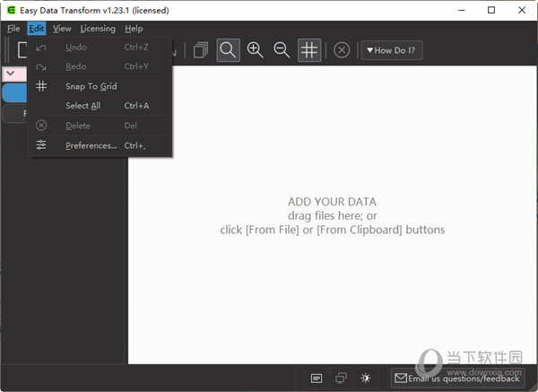The height and width of the screenshot is (392, 538).
Task: Choose Snap To Grid in Edit menu
Action: tap(100, 86)
